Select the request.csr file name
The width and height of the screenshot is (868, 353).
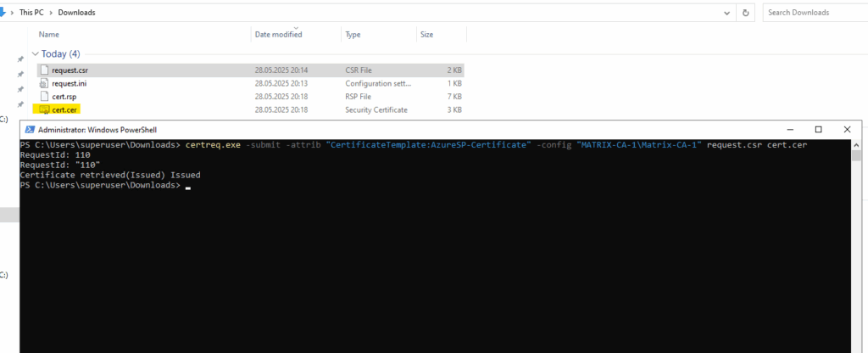coord(70,70)
